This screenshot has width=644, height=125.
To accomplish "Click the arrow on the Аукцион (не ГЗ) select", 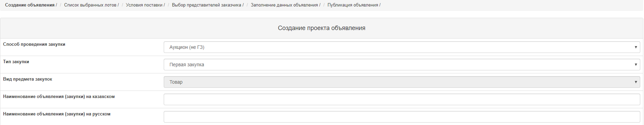I will [x=635, y=47].
